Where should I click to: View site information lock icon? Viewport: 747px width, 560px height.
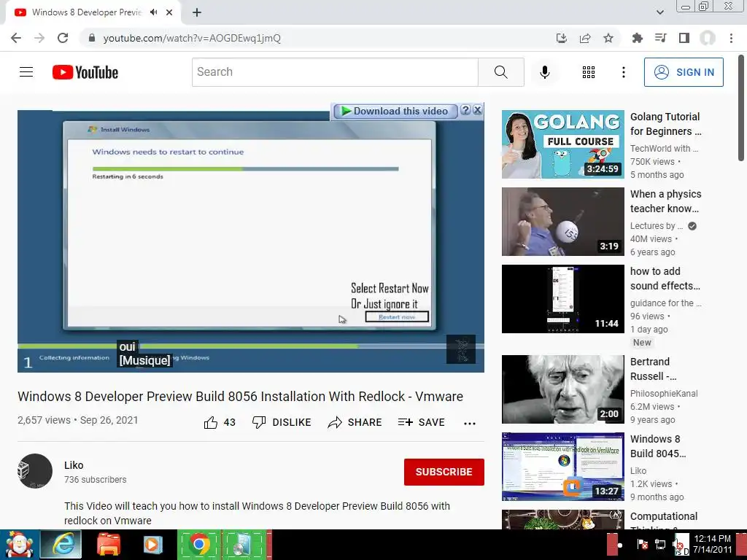pyautogui.click(x=92, y=38)
